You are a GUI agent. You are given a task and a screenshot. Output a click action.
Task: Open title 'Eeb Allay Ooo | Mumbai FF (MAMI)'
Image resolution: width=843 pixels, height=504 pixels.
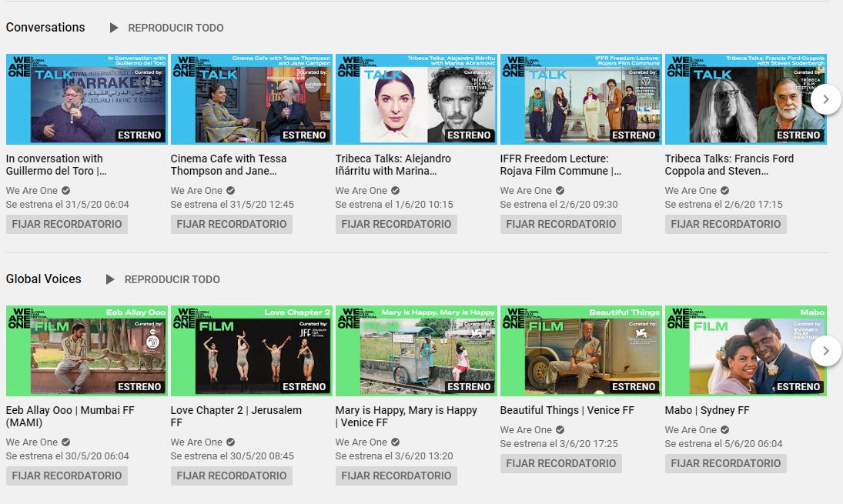coord(70,416)
